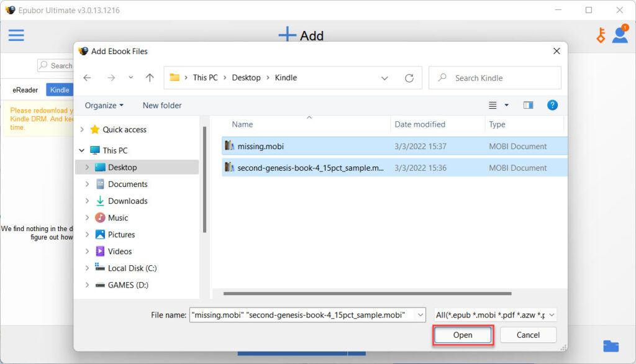Close the Add Ebook Files dialog
Image resolution: width=636 pixels, height=364 pixels.
(556, 51)
